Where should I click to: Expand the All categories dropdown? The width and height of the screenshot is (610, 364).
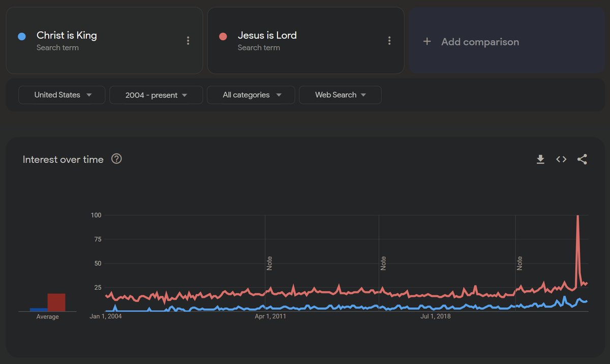click(x=251, y=95)
